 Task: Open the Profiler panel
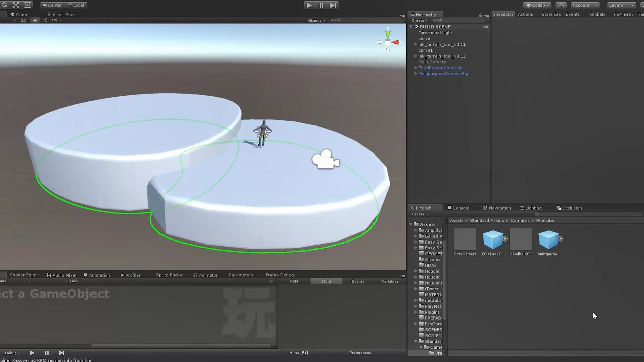coord(133,275)
